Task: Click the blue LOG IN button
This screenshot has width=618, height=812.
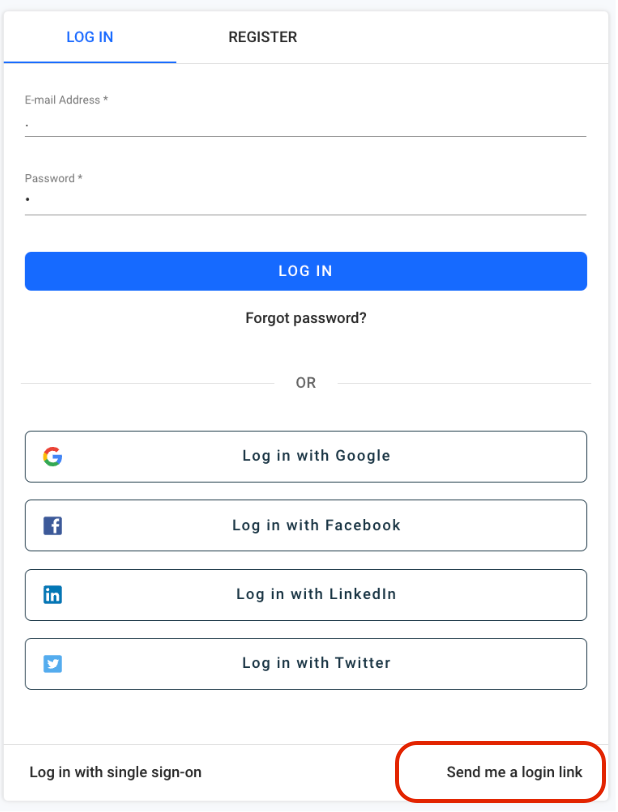Action: coord(306,271)
